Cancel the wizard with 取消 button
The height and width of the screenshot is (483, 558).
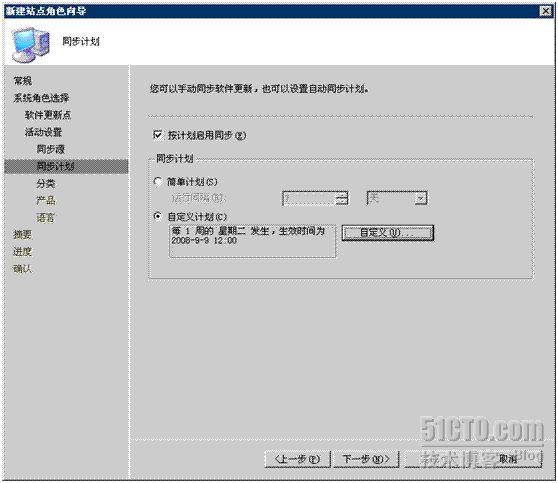pyautogui.click(x=507, y=459)
